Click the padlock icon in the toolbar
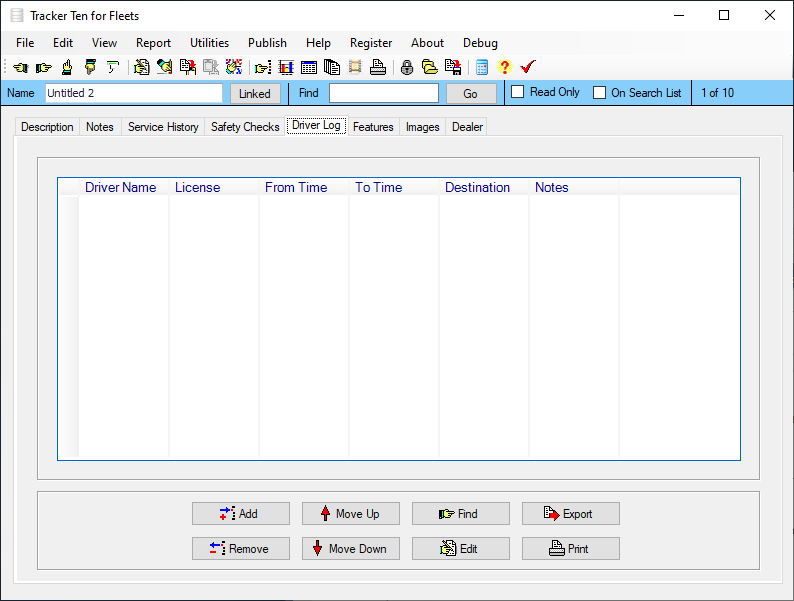The width and height of the screenshot is (794, 601). [x=406, y=68]
